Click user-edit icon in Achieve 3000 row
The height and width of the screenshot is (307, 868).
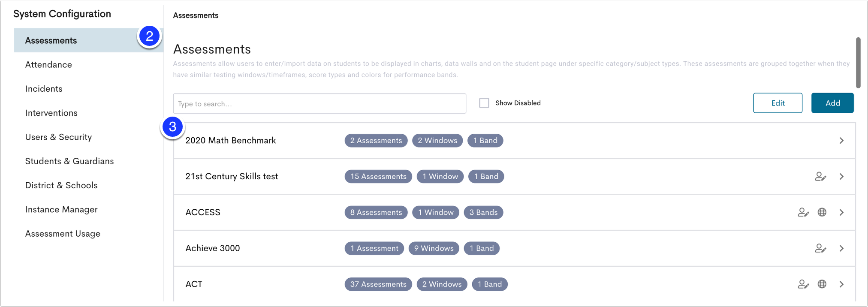pyautogui.click(x=820, y=249)
